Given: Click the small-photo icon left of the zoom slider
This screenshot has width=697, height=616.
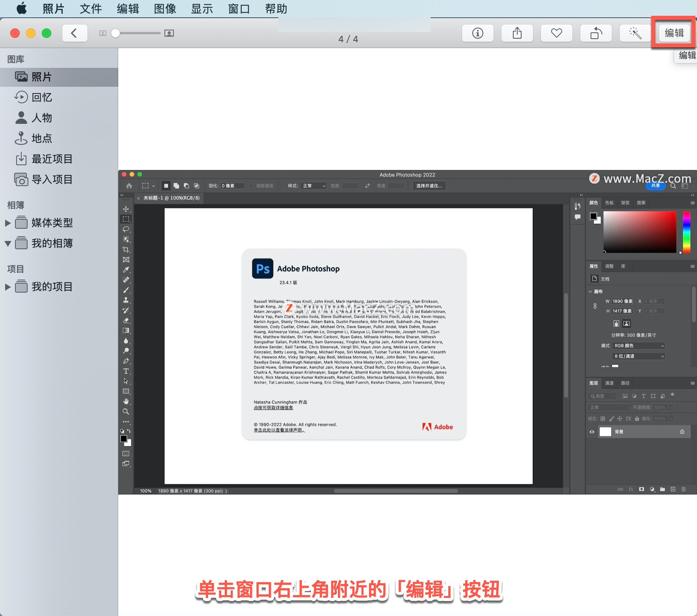Looking at the screenshot, I should tap(103, 33).
